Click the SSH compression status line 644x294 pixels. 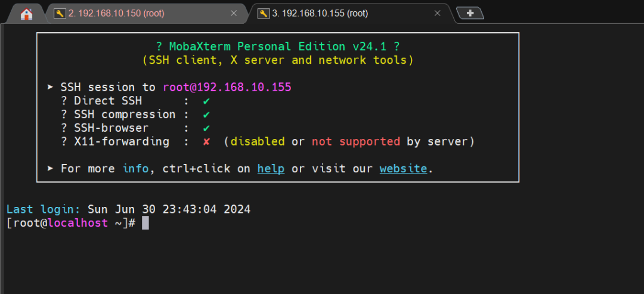tap(135, 114)
